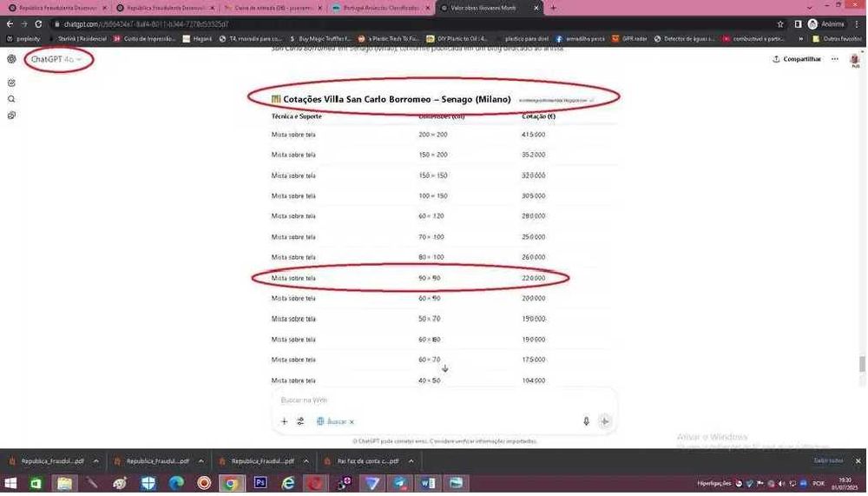Viewport: 868px width, 496px height.
Task: Open the Anônima incognito profile button
Action: pyautogui.click(x=826, y=24)
